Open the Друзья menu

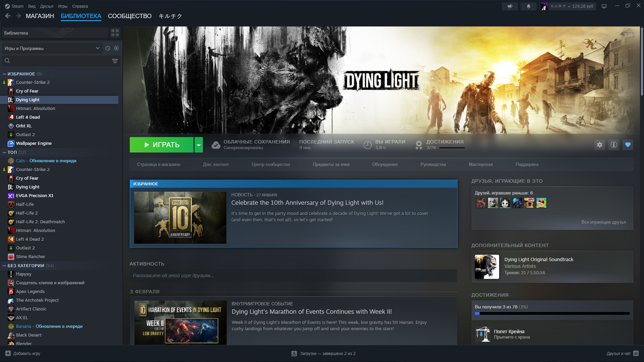point(47,6)
